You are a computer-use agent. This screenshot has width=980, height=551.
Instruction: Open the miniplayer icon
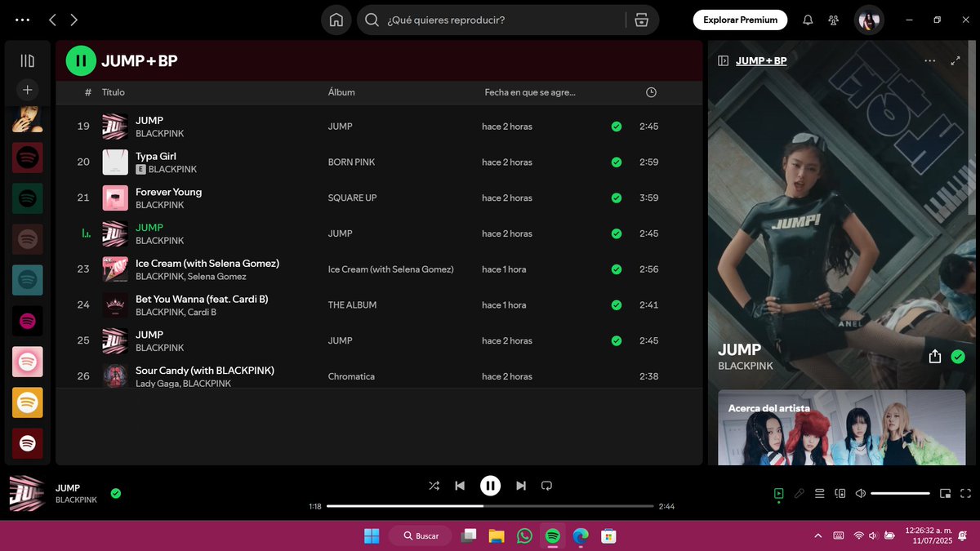click(946, 493)
